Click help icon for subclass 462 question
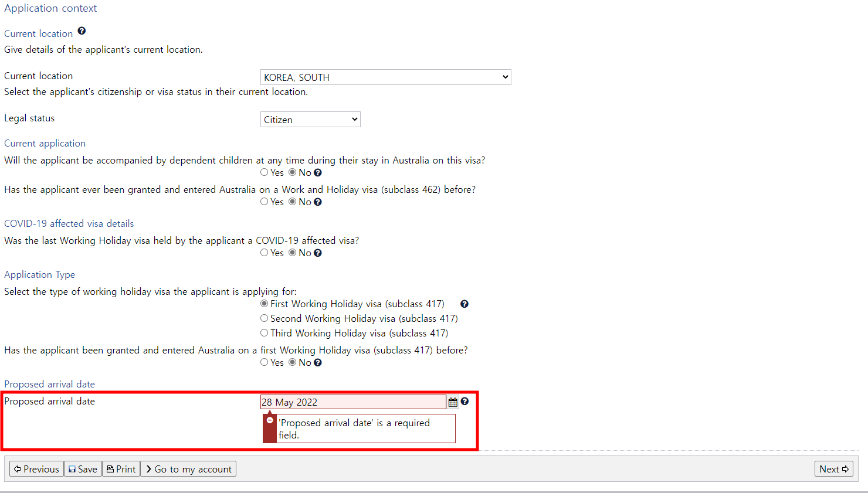The image size is (868, 493). click(318, 202)
